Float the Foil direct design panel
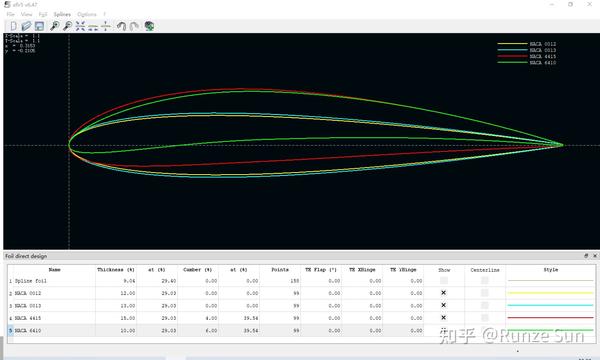 pyautogui.click(x=586, y=256)
